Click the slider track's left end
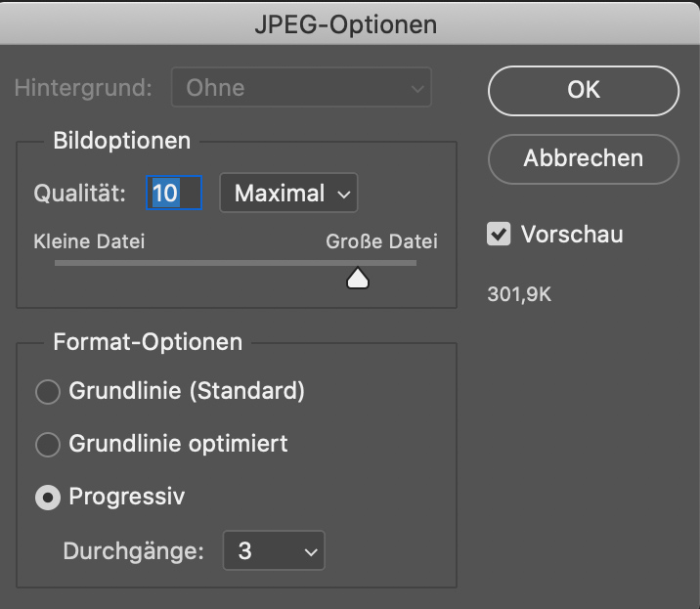Screen dimensions: 700x609 coord(59,262)
